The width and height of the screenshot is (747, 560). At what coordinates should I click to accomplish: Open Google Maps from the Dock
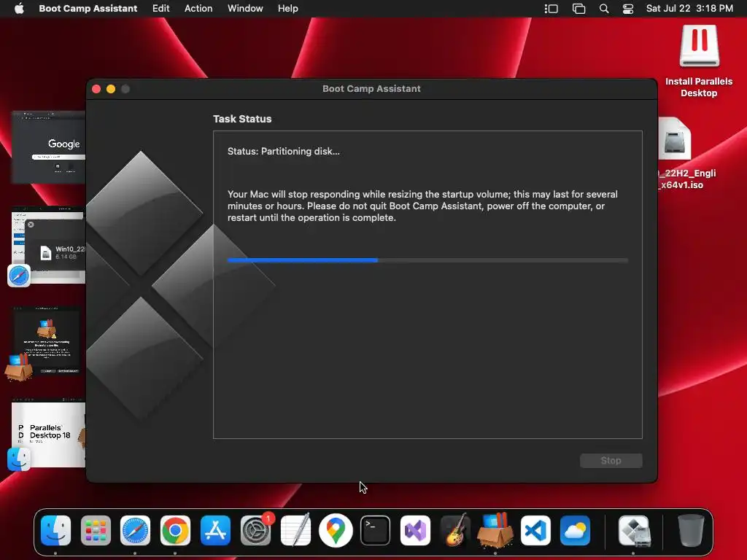point(336,531)
